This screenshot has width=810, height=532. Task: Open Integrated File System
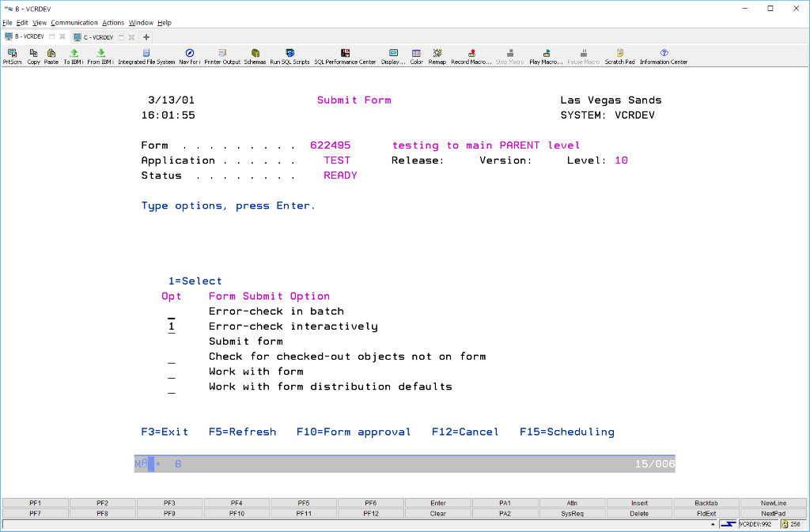coord(146,56)
